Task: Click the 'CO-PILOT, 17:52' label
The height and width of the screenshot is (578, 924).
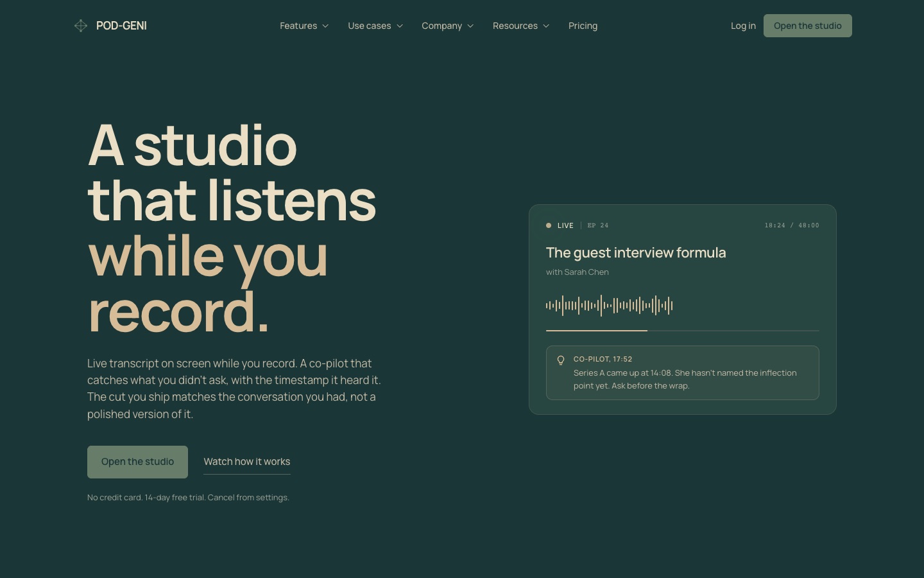Action: pyautogui.click(x=603, y=359)
